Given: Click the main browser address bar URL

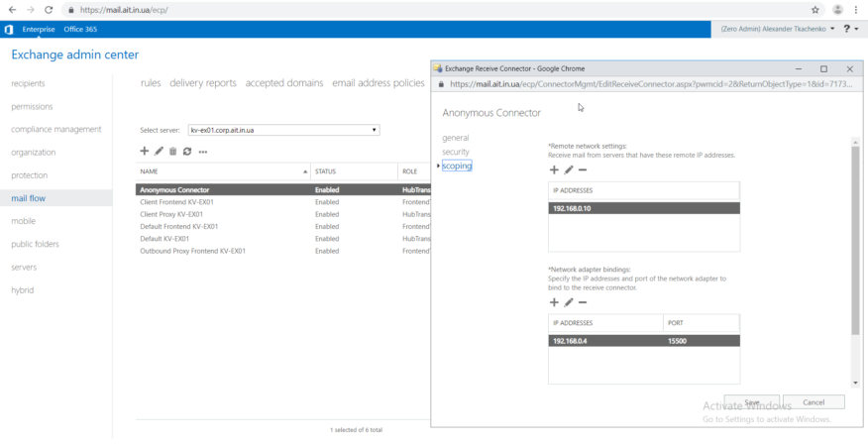Looking at the screenshot, I should coord(124,10).
